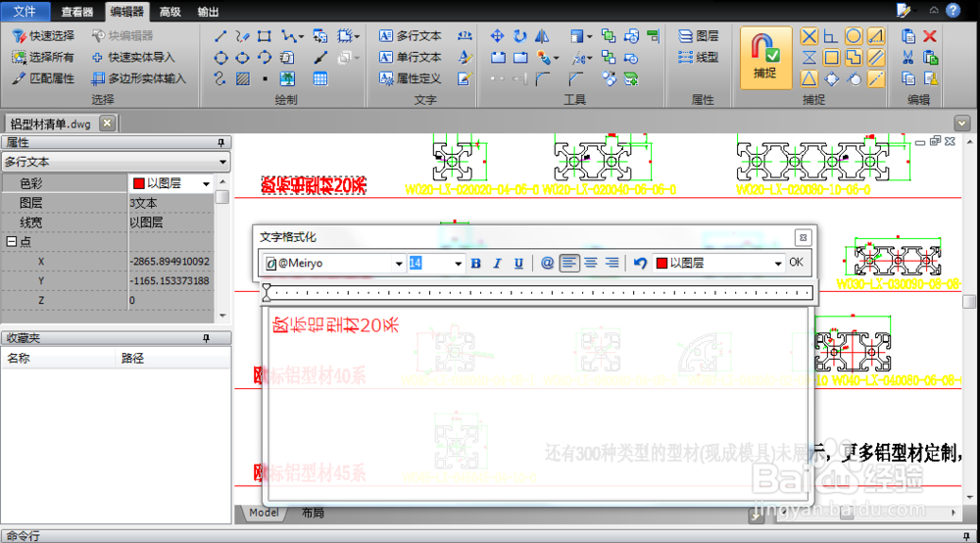Switch to the 布局 layout tab

point(313,513)
